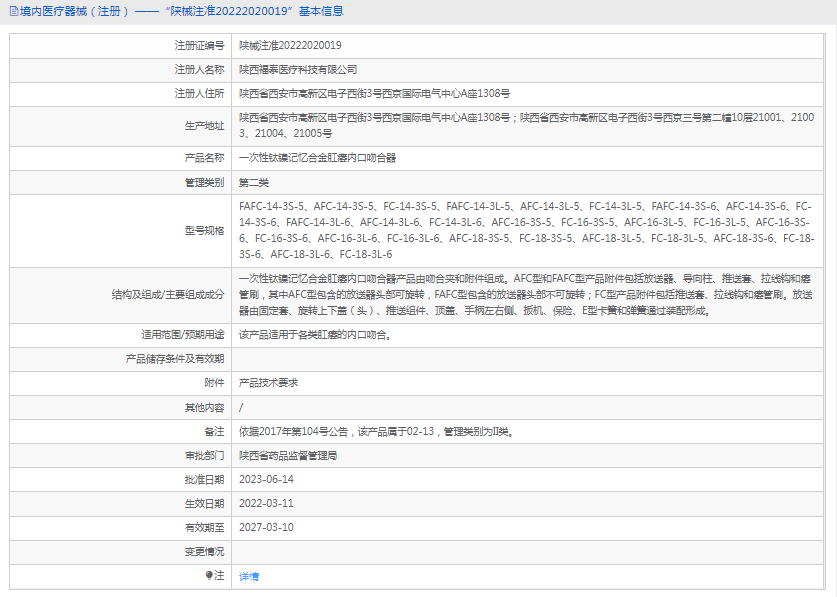Click the 注册证编号 label
837x597 pixels.
(x=199, y=45)
